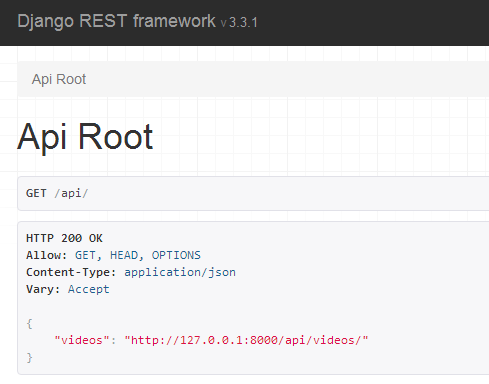Select the Content-Type application/json header
The width and height of the screenshot is (489, 384).
click(131, 272)
